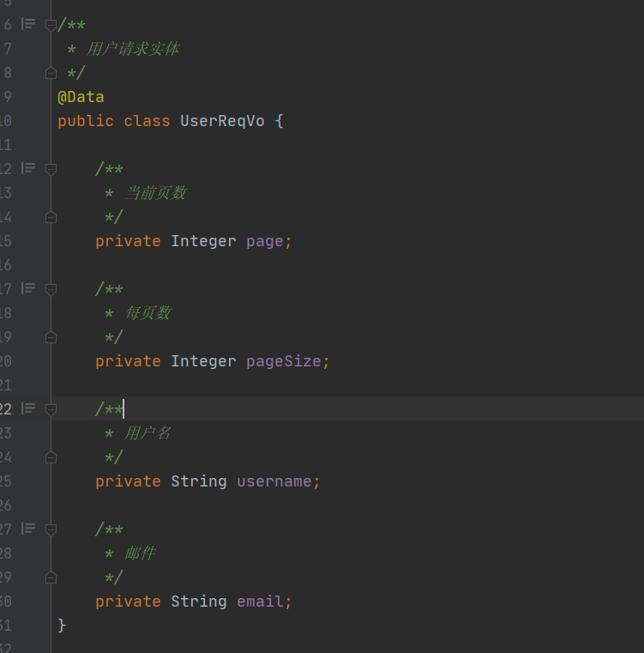Click the 'class' keyword
The height and width of the screenshot is (653, 644).
147,121
